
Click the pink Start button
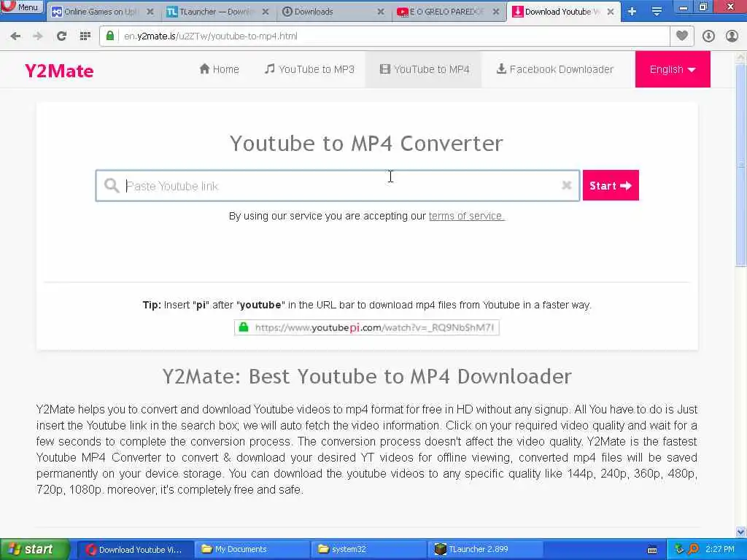(x=611, y=185)
